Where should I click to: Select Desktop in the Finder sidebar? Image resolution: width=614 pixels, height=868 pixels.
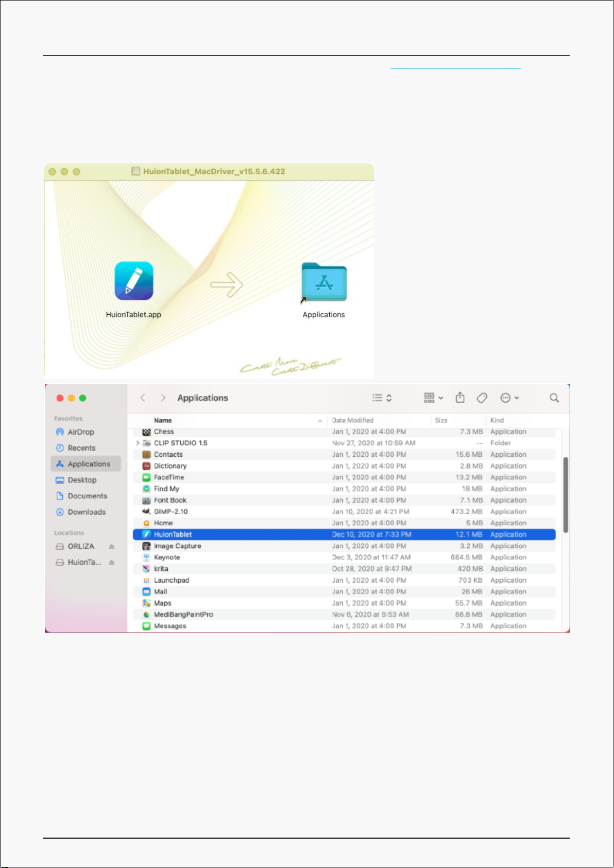coord(86,480)
